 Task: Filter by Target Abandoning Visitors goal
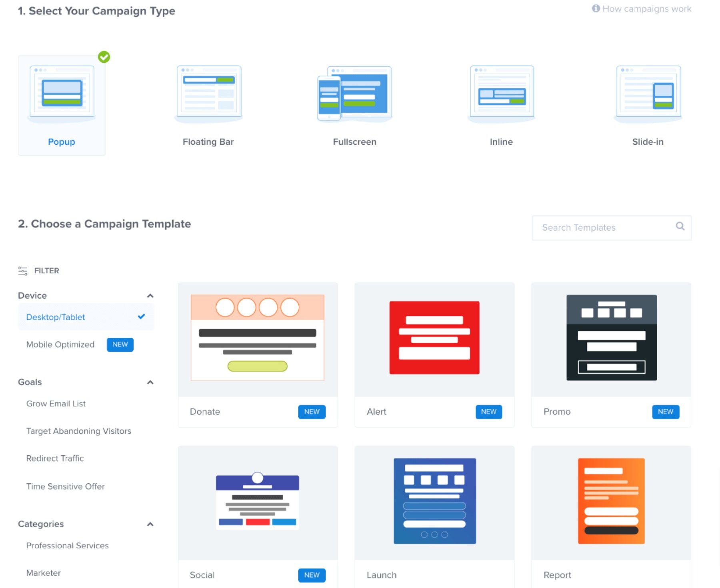[x=79, y=431]
